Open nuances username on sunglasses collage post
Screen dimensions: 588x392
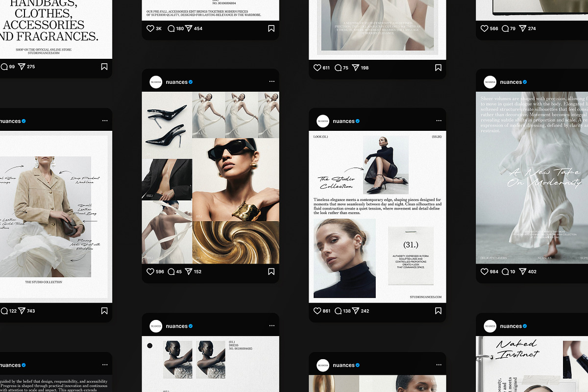[x=177, y=82]
